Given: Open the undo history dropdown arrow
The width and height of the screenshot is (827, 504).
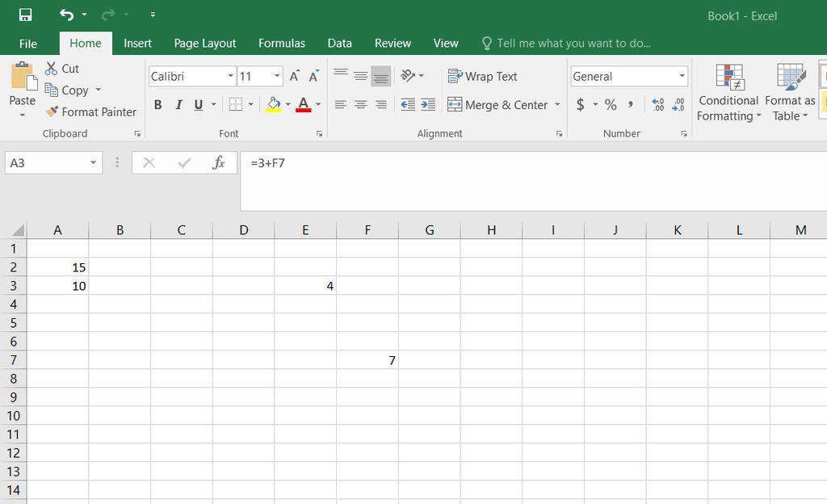Looking at the screenshot, I should pos(84,15).
